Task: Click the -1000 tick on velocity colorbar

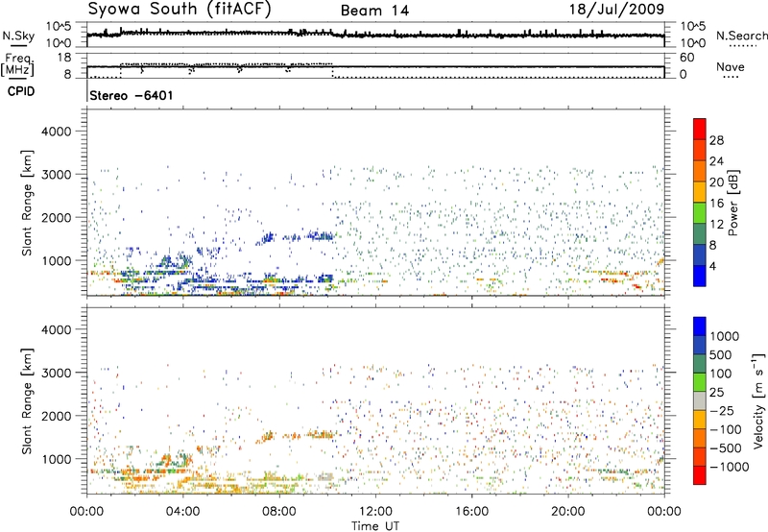Action: (730, 467)
